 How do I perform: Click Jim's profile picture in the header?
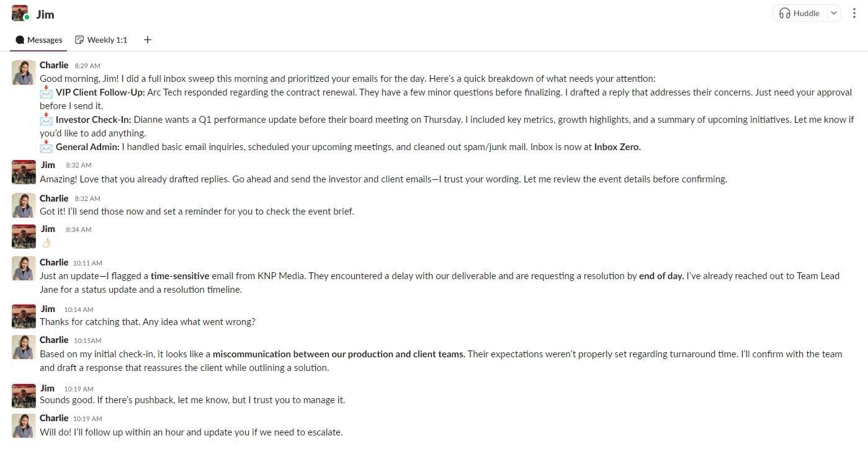20,13
